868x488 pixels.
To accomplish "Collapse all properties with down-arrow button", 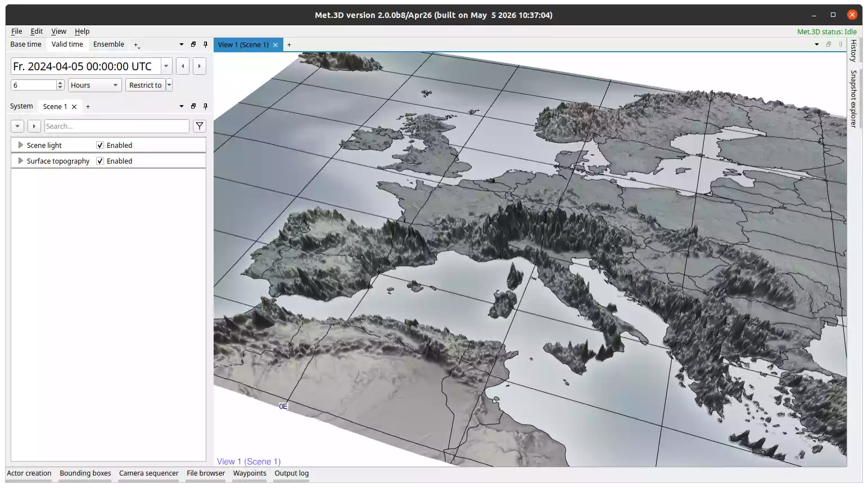I will [x=17, y=126].
